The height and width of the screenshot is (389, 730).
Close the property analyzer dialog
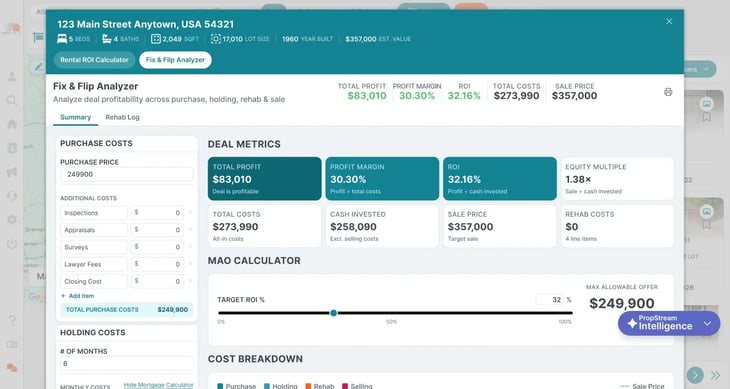(669, 21)
